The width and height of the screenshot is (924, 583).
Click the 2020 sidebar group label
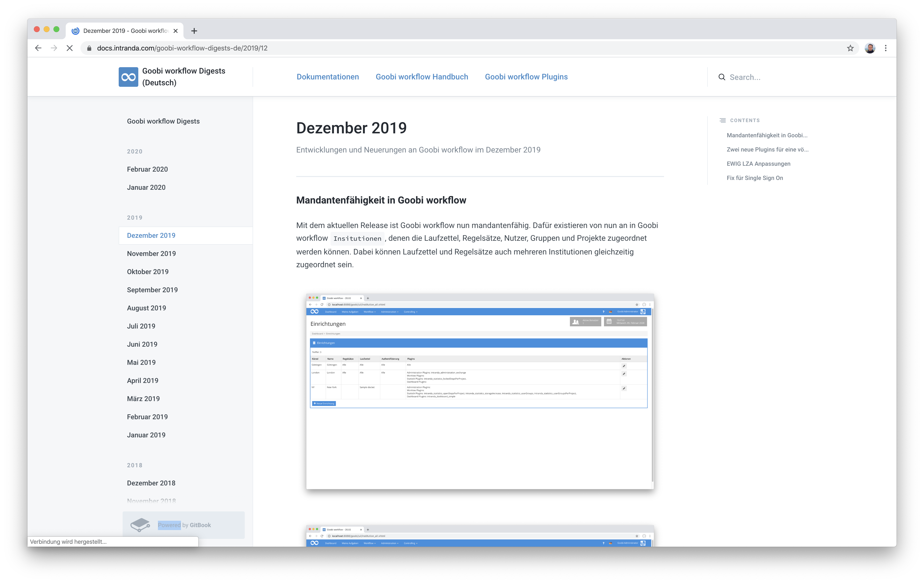coord(135,151)
